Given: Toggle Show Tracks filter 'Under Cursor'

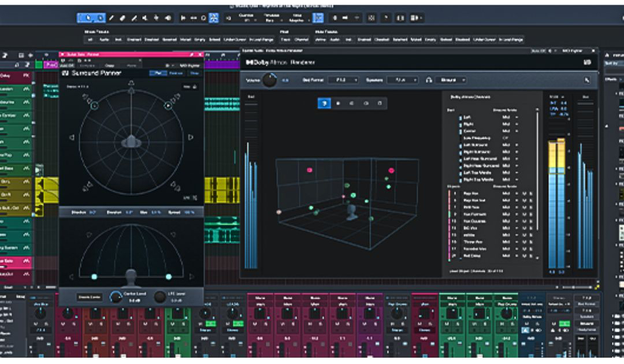Looking at the screenshot, I should 235,40.
